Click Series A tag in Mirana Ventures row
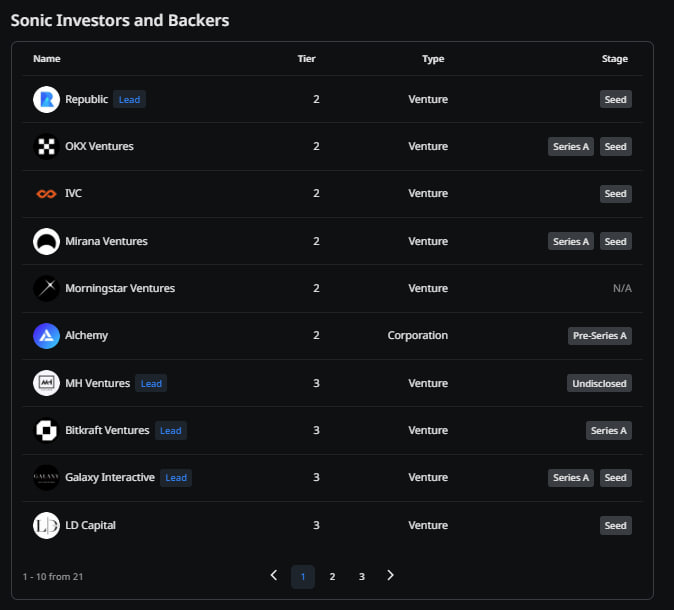Screen dimensions: 674x610 point(571,241)
